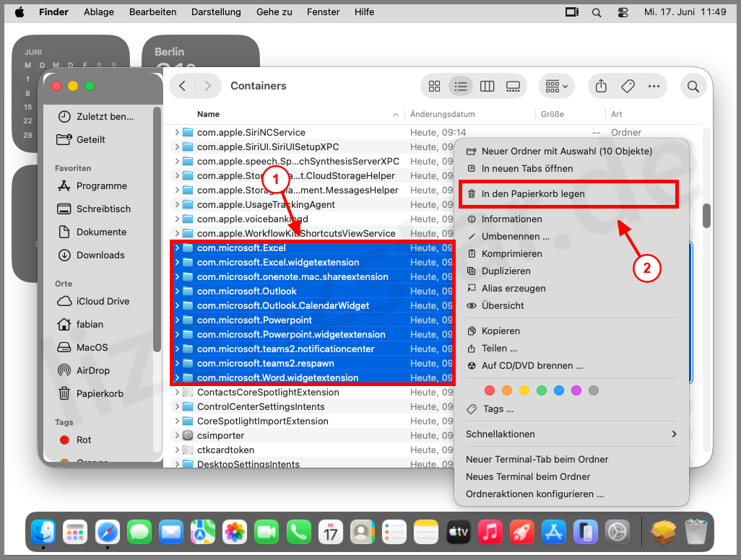The height and width of the screenshot is (560, 741).
Task: Apply the green tag color
Action: coord(542,390)
